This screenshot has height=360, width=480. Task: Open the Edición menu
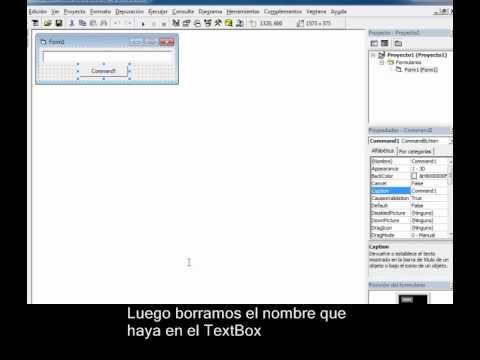38,12
